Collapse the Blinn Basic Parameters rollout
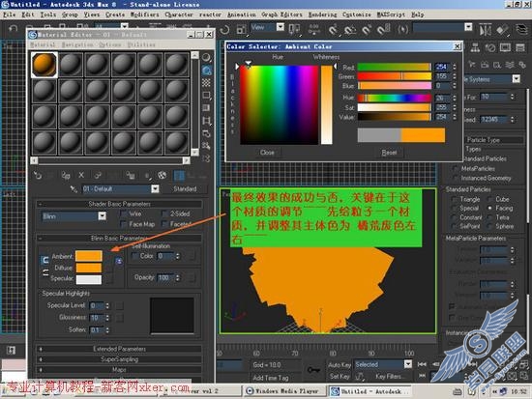The image size is (532, 399). (x=119, y=239)
